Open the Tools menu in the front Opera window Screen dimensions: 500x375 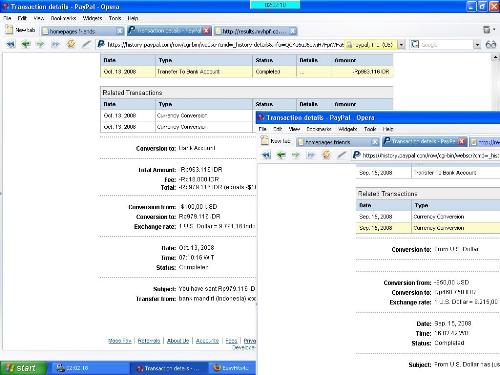[x=370, y=129]
